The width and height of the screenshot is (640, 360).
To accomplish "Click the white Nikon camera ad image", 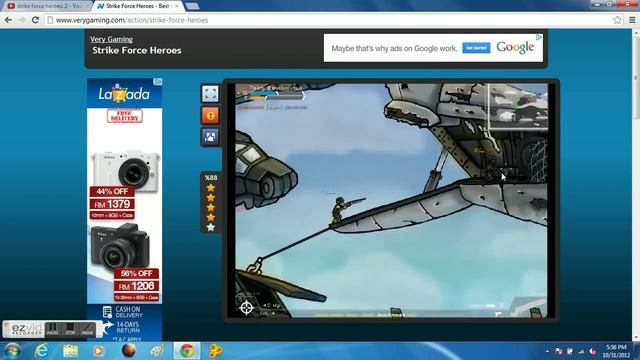I will pos(124,171).
